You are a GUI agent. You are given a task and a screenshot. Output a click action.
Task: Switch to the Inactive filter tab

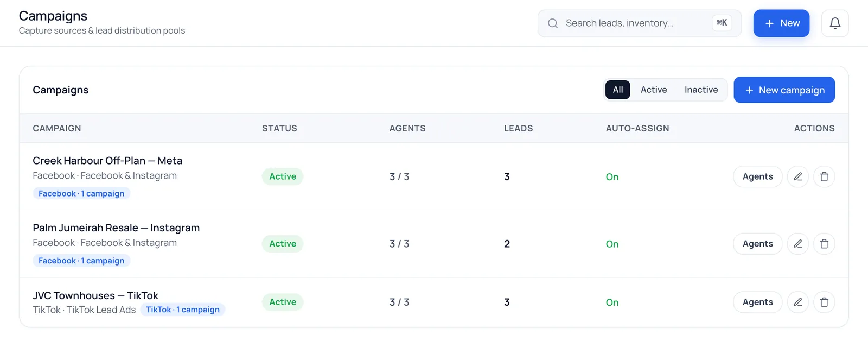coord(701,90)
